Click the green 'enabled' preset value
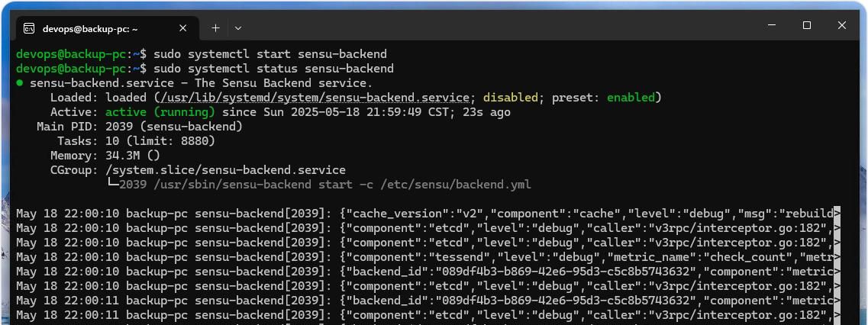The height and width of the screenshot is (325, 868). [x=631, y=98]
